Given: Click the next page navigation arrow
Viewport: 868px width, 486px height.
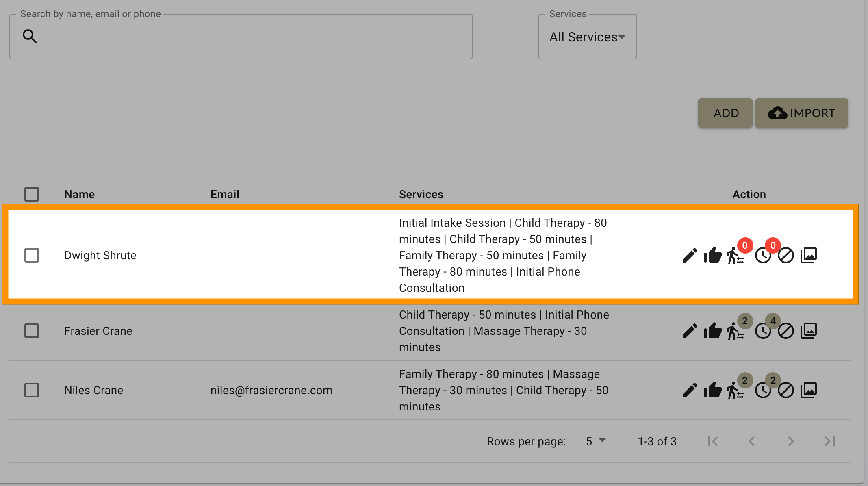Looking at the screenshot, I should tap(791, 441).
